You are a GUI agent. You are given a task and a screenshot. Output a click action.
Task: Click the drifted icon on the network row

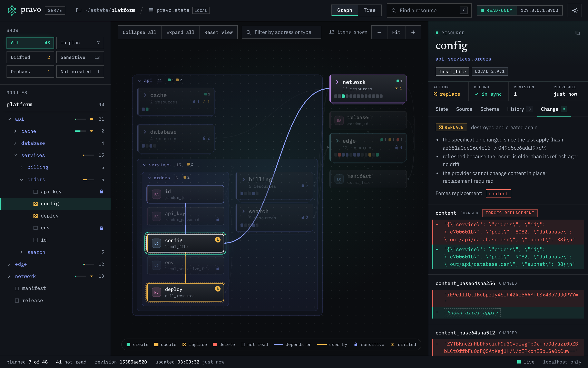coord(91,276)
